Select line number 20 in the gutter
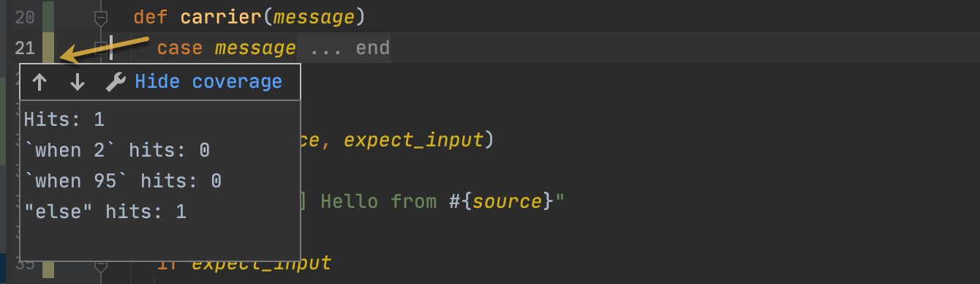The image size is (980, 284). click(x=24, y=16)
